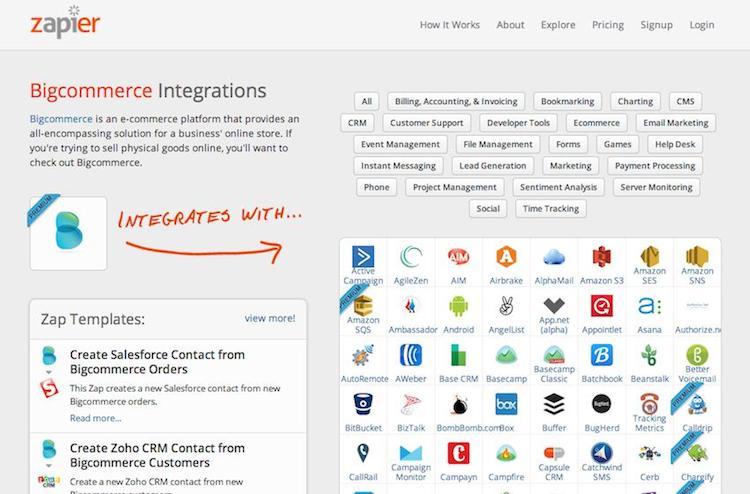The height and width of the screenshot is (494, 750).
Task: Open the Active Campaign integration icon
Action: tap(363, 256)
